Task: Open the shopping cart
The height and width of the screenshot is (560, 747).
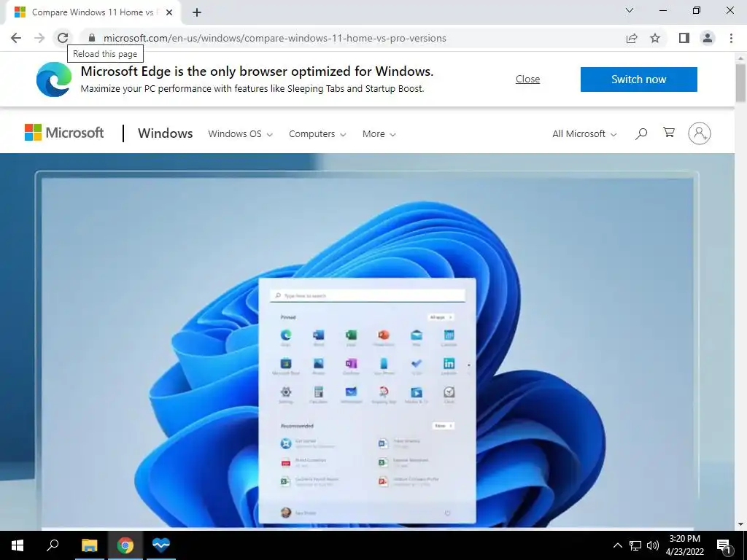Action: click(x=669, y=133)
